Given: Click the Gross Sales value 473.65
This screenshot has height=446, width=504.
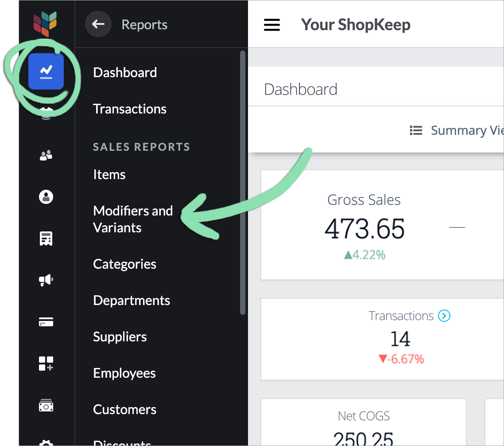Looking at the screenshot, I should tap(364, 229).
